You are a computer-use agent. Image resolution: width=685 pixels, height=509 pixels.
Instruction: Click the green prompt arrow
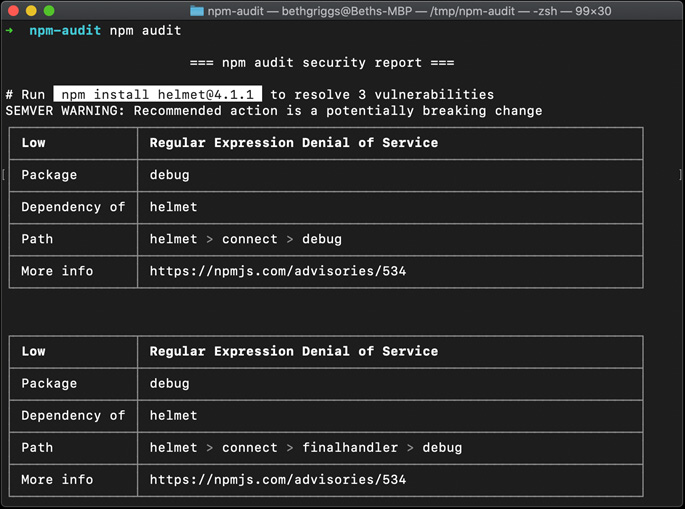click(9, 31)
